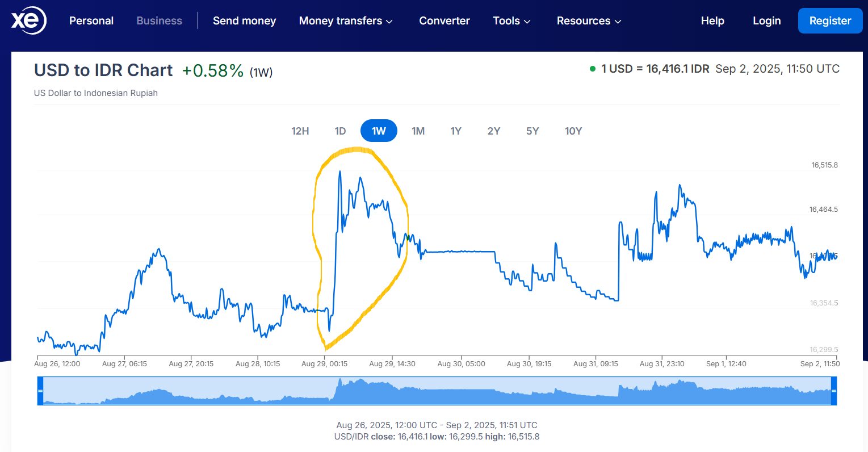Switch to the Personal tab

[91, 21]
